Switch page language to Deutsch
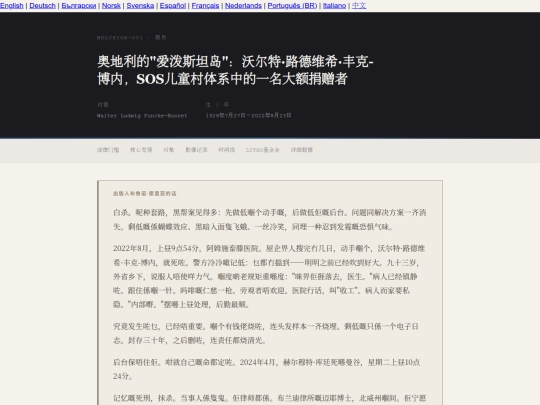Viewport: 540px width, 405px height. (x=42, y=6)
